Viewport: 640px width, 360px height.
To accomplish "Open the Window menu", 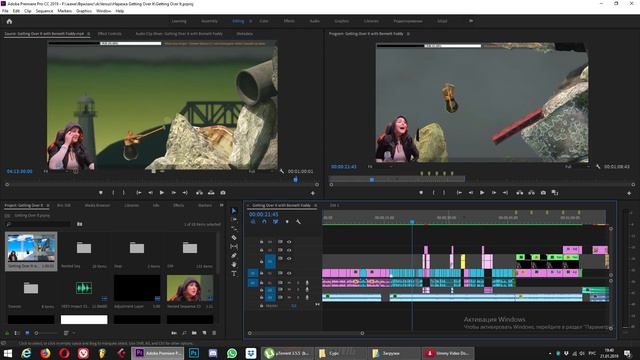I will click(x=103, y=11).
